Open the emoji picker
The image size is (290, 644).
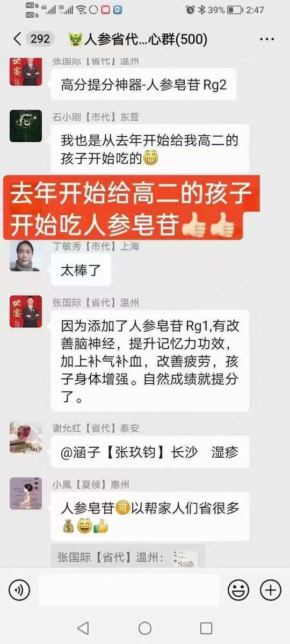pyautogui.click(x=238, y=590)
